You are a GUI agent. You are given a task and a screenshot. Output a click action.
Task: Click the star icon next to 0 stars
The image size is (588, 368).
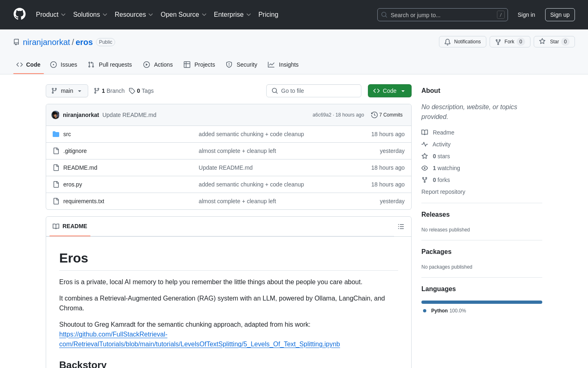[425, 156]
